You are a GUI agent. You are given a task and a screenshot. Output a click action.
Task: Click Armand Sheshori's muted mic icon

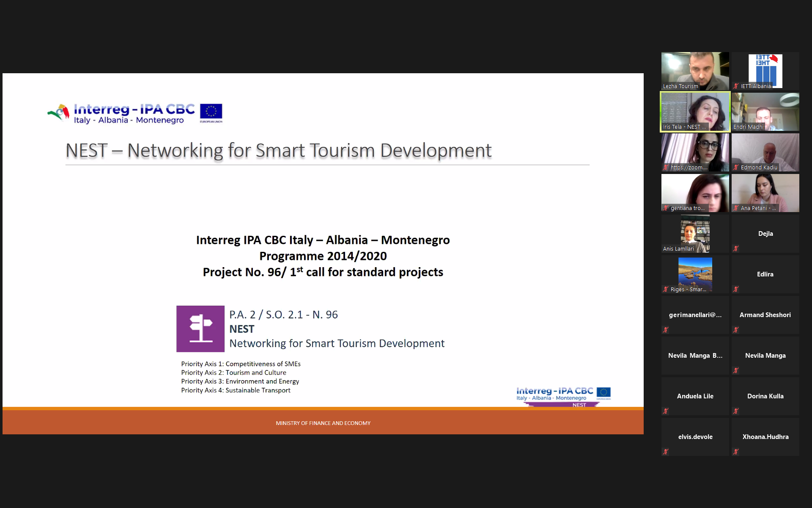pyautogui.click(x=736, y=330)
